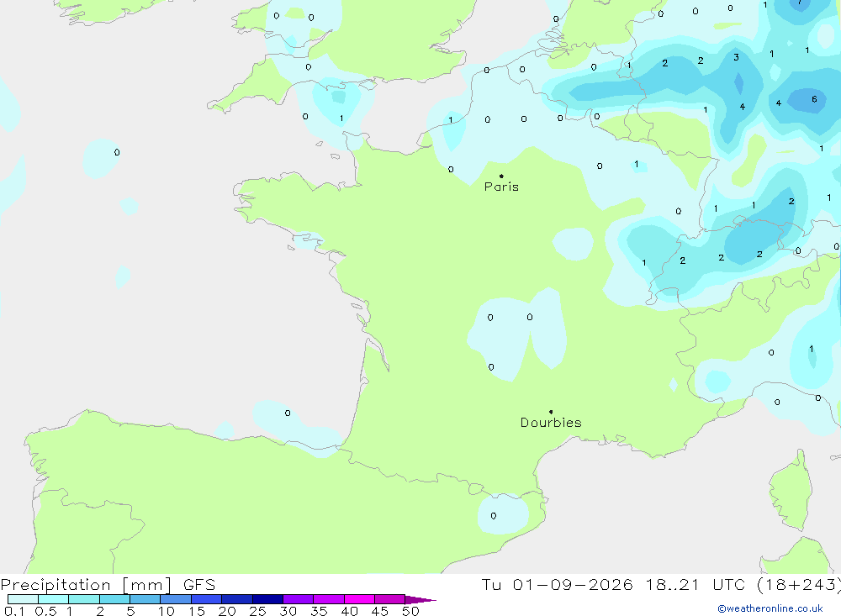
Task: Click the forecast date "Tu 01-09-2026"
Action: [x=557, y=585]
